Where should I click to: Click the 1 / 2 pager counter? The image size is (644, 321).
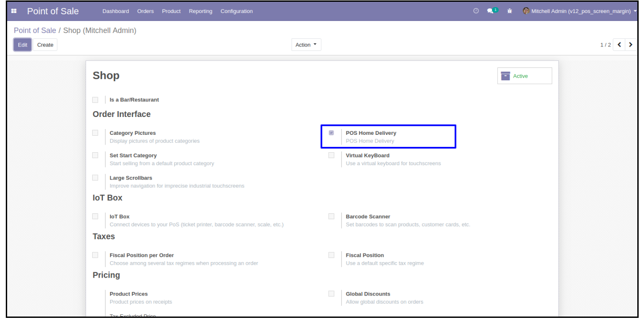[605, 45]
